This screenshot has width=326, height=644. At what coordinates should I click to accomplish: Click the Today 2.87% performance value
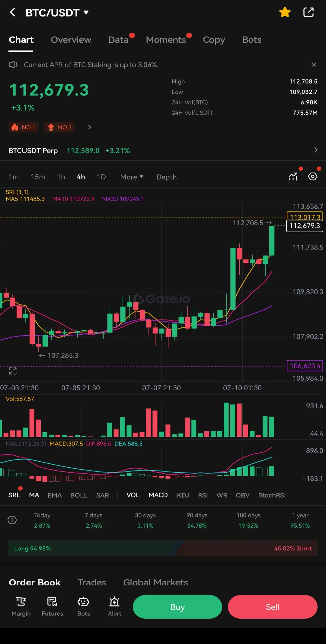[x=42, y=526]
